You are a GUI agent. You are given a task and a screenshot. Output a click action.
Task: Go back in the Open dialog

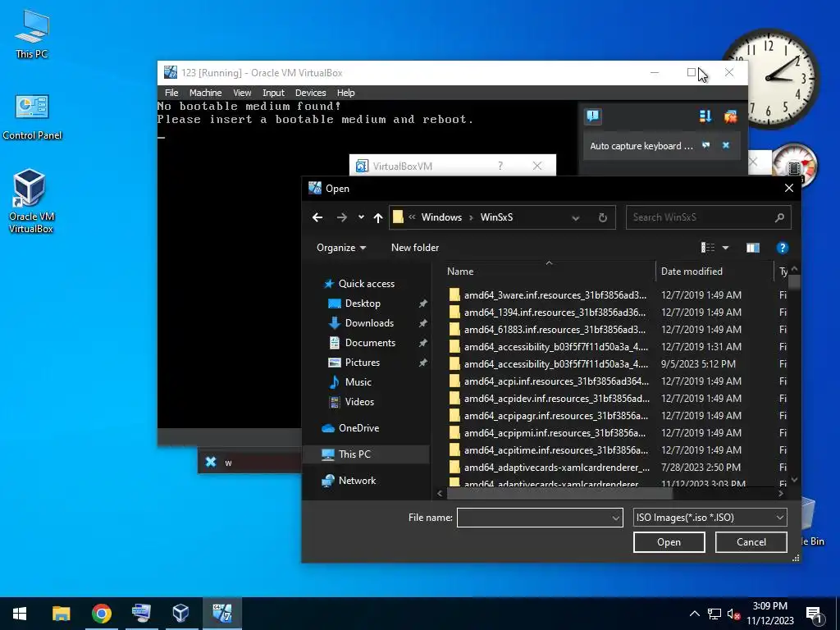point(317,217)
